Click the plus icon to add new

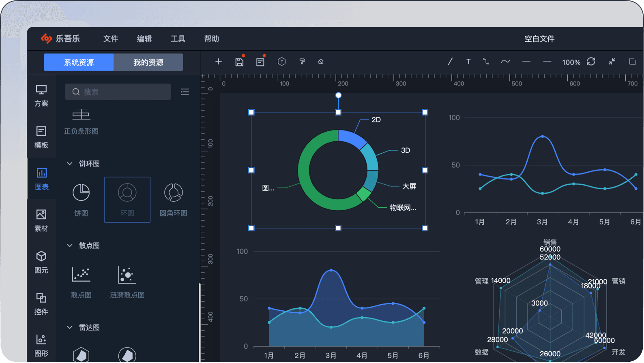click(219, 62)
